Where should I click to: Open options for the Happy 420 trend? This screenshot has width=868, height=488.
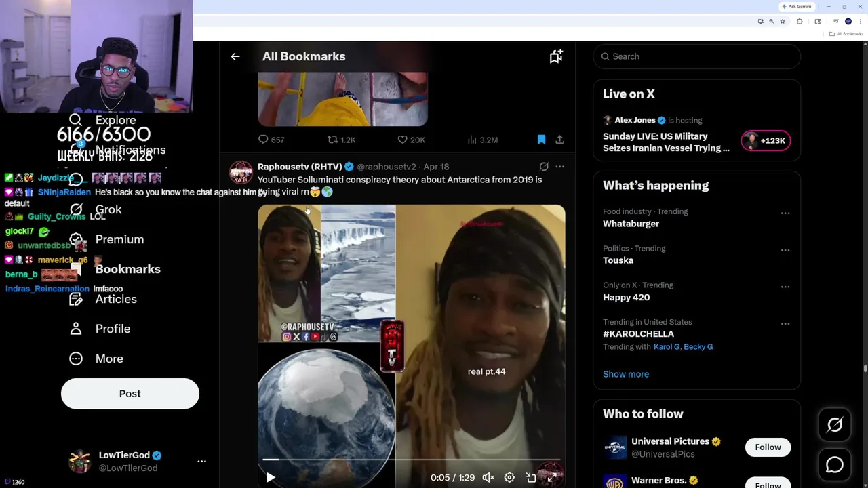click(x=785, y=287)
